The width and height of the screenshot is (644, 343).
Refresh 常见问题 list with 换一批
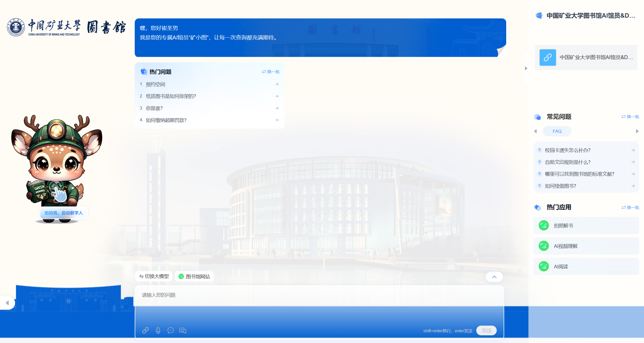pyautogui.click(x=630, y=117)
